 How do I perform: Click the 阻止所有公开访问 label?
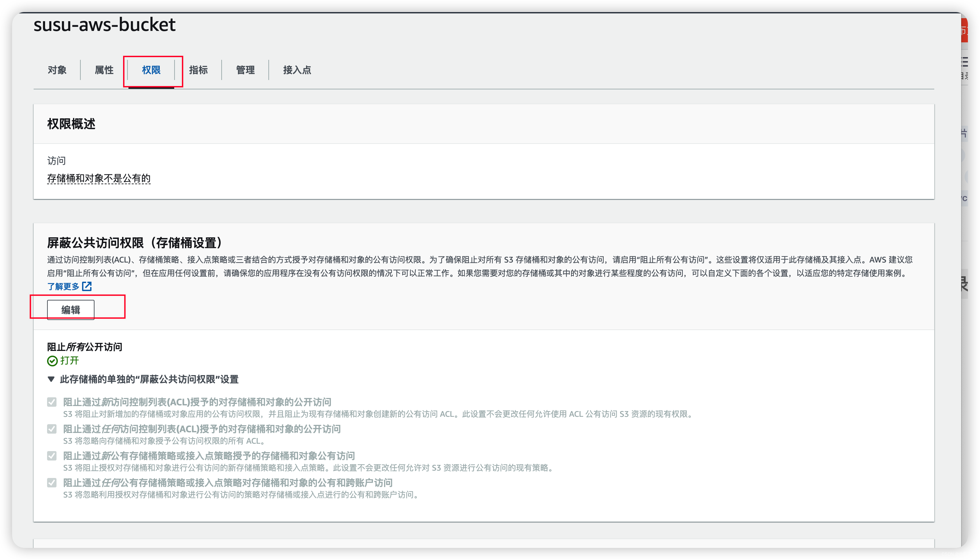coord(85,347)
